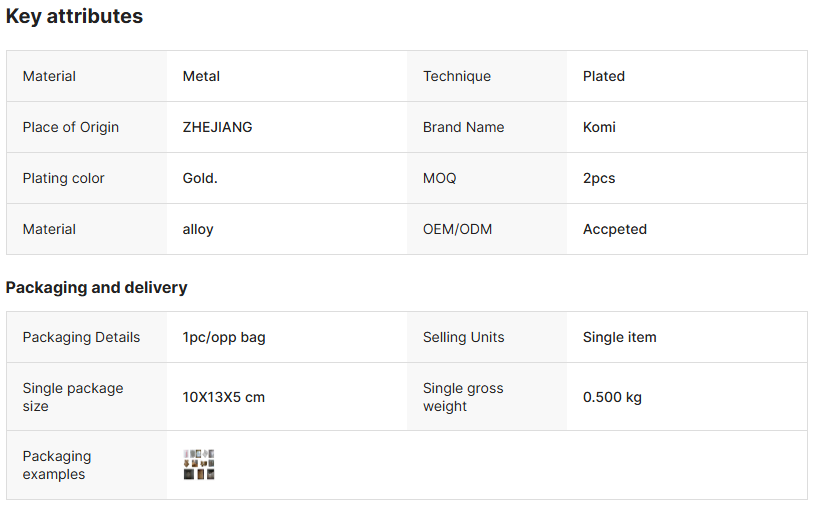Click the Place of Origin label
This screenshot has height=514, width=813.
[x=71, y=127]
